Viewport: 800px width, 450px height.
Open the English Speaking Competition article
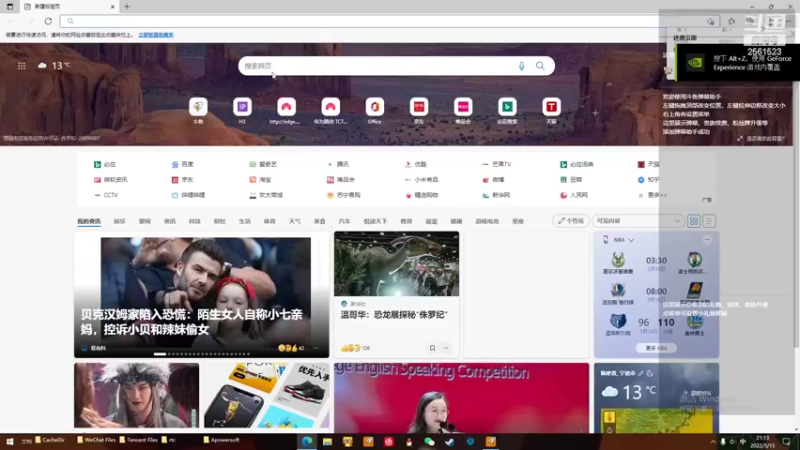pyautogui.click(x=461, y=398)
